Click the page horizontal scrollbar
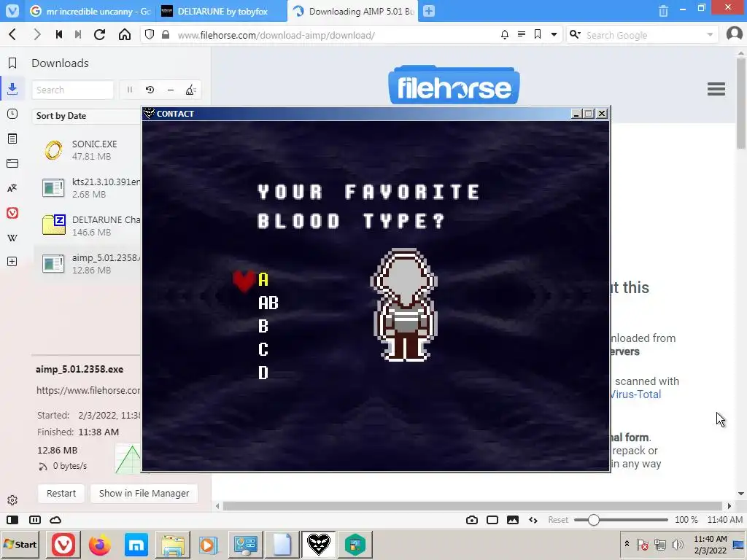 pyautogui.click(x=473, y=506)
